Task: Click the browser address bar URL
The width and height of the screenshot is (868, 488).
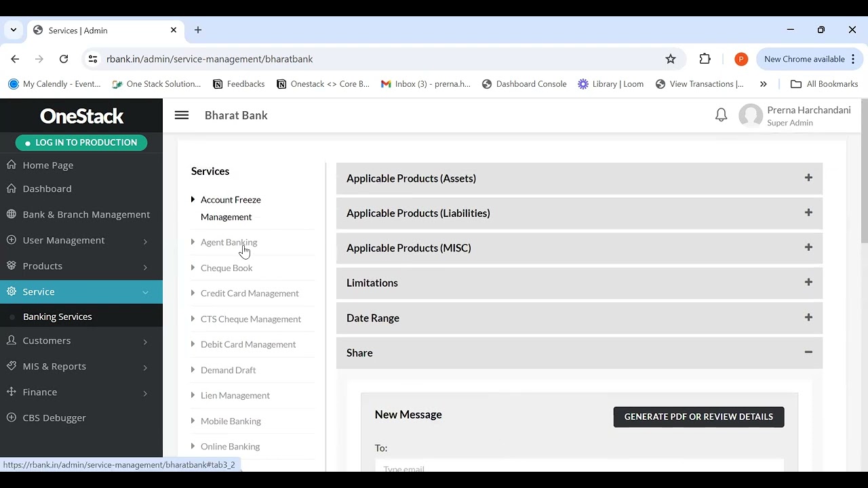Action: coord(210,59)
